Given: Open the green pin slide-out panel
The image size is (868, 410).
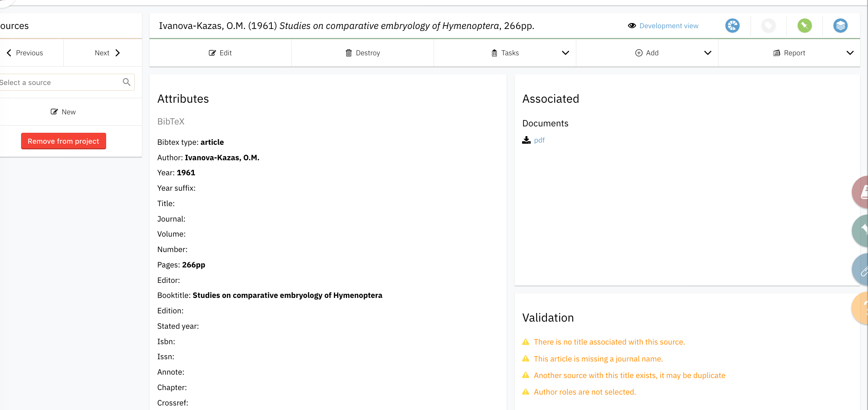Looking at the screenshot, I should 861,230.
